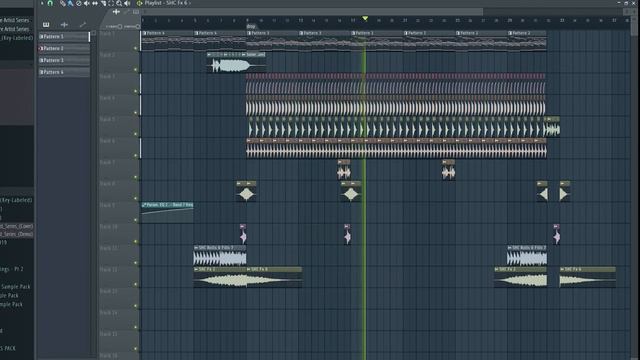Viewport: 640px width, 360px height.
Task: Select the Param. EQ 2 automation clip body
Action: pyautogui.click(x=167, y=215)
